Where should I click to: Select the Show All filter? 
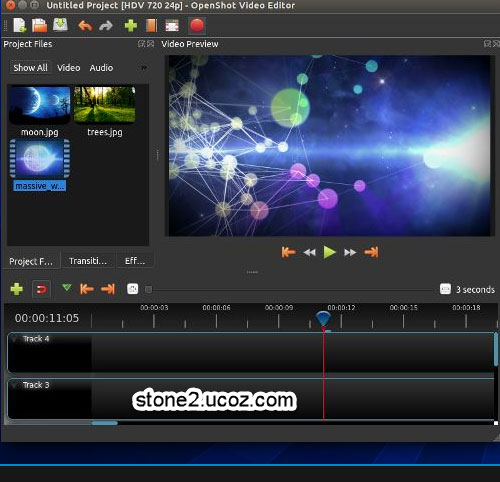[x=30, y=68]
